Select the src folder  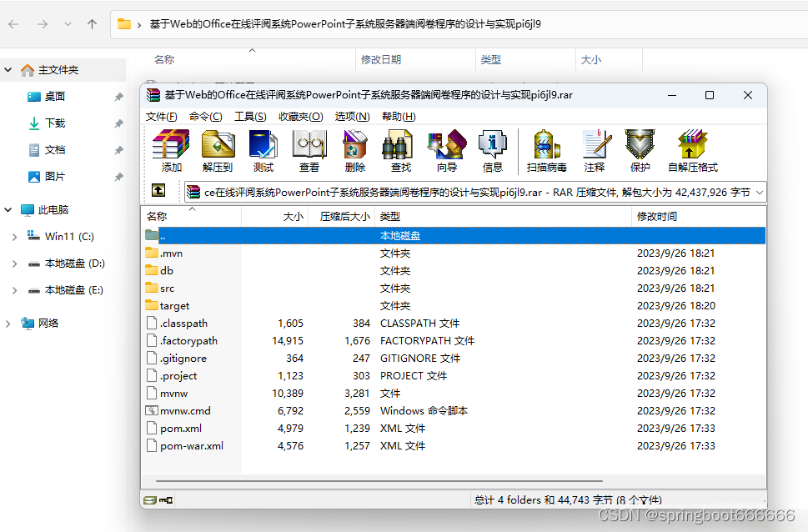coord(454,289)
